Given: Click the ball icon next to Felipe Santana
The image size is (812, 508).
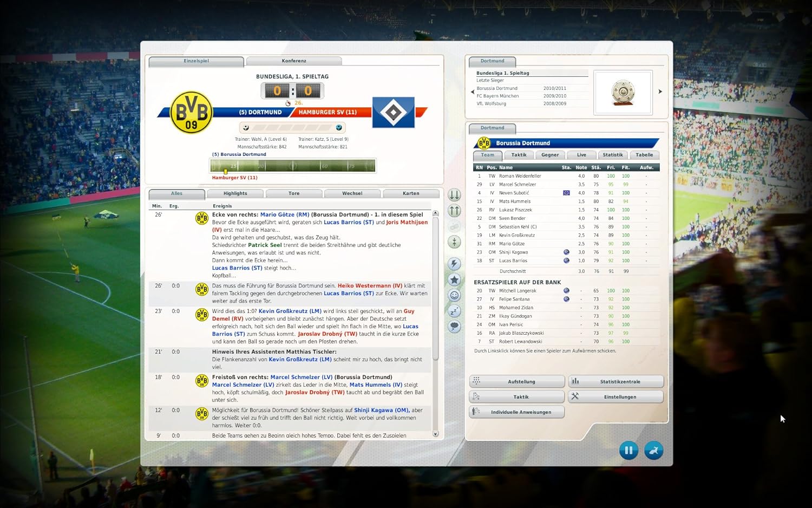Looking at the screenshot, I should tap(566, 299).
